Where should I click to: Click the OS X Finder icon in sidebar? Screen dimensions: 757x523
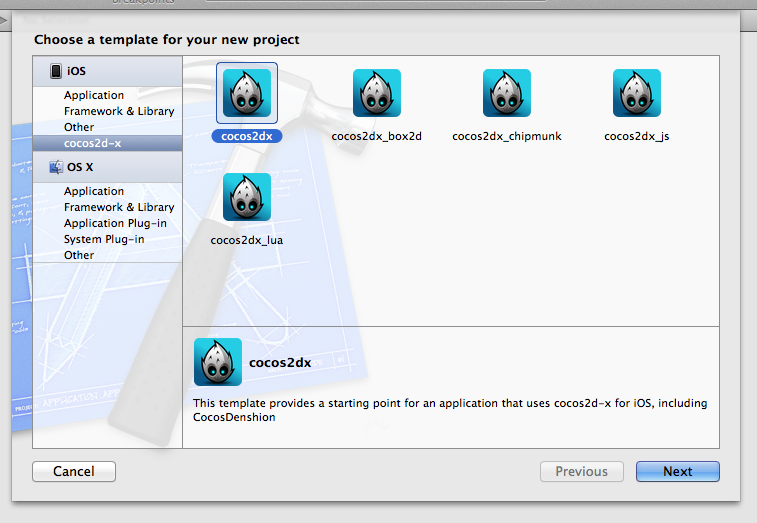pyautogui.click(x=56, y=167)
